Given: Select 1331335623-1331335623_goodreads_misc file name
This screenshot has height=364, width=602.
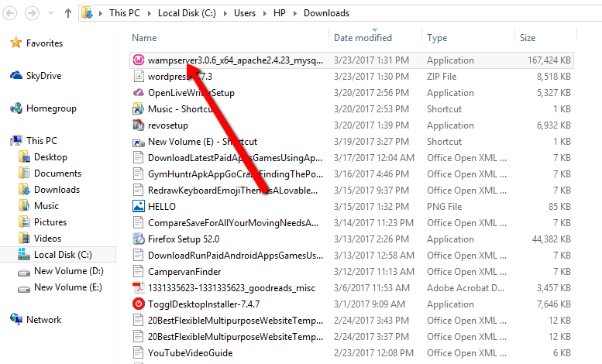Looking at the screenshot, I should pos(232,288).
